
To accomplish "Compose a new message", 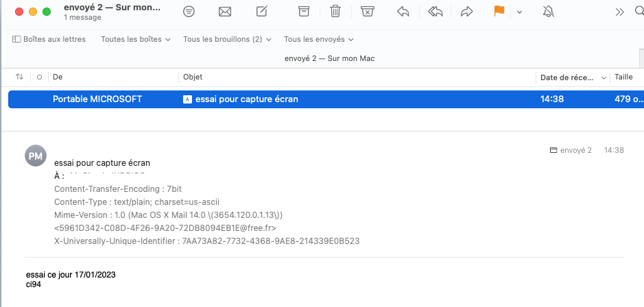I will point(261,12).
